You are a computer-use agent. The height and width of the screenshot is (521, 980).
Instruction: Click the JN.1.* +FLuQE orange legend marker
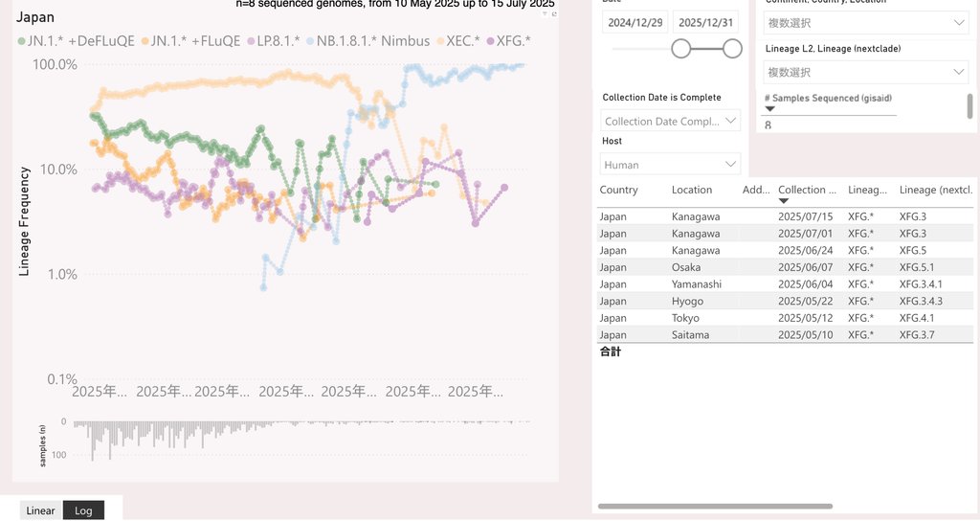point(145,41)
